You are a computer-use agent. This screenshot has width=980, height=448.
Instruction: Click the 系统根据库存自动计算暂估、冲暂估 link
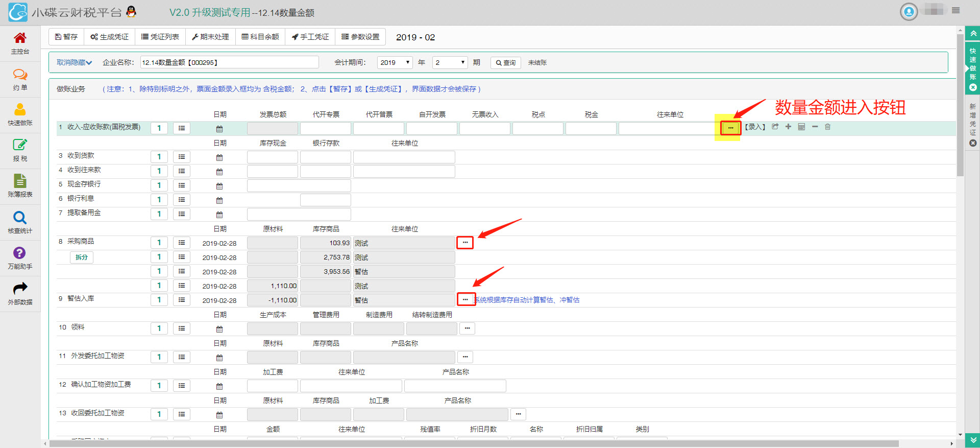click(x=527, y=300)
